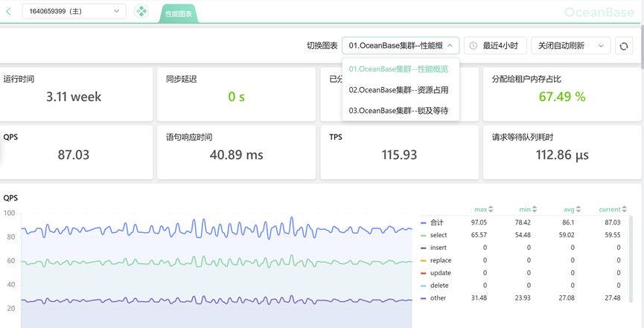The width and height of the screenshot is (644, 328).
Task: Toggle the other series in legend
Action: (433, 298)
